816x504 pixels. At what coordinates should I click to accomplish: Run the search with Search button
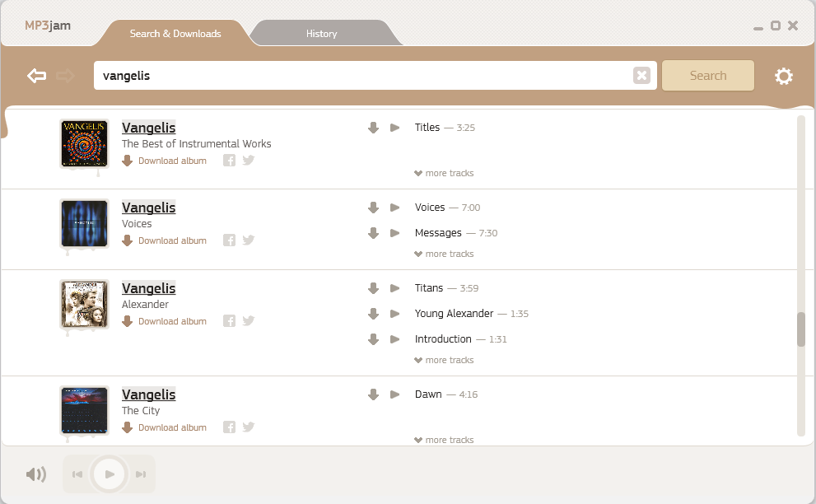click(x=708, y=76)
